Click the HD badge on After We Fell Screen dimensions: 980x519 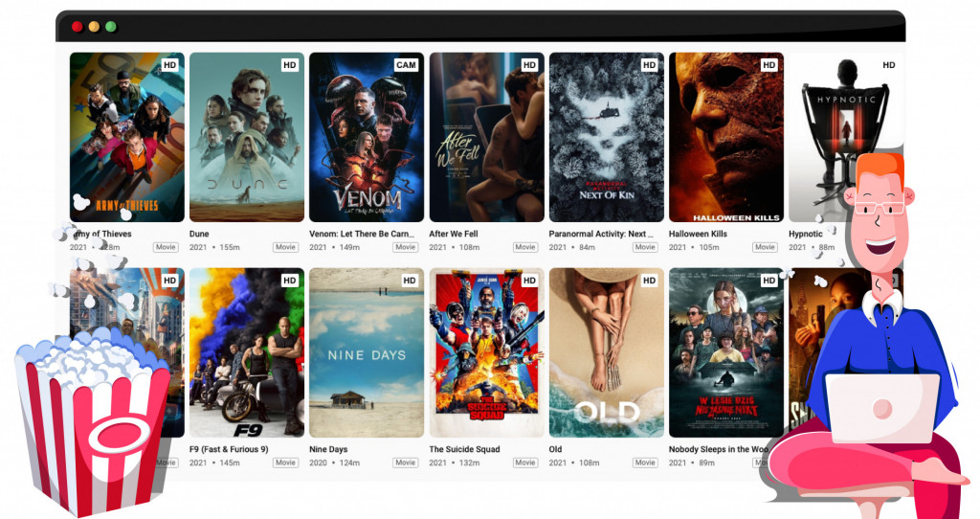click(x=530, y=65)
